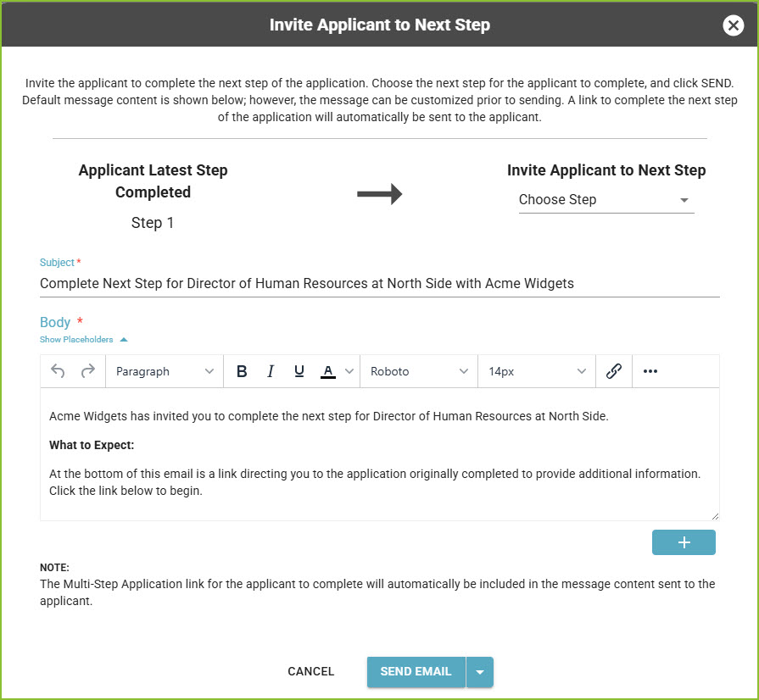Open the Roboto font dropdown

click(419, 371)
